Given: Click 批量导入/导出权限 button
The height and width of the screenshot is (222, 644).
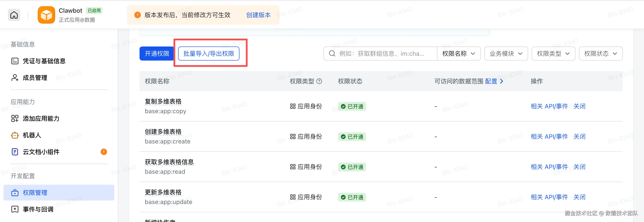Looking at the screenshot, I should 209,54.
